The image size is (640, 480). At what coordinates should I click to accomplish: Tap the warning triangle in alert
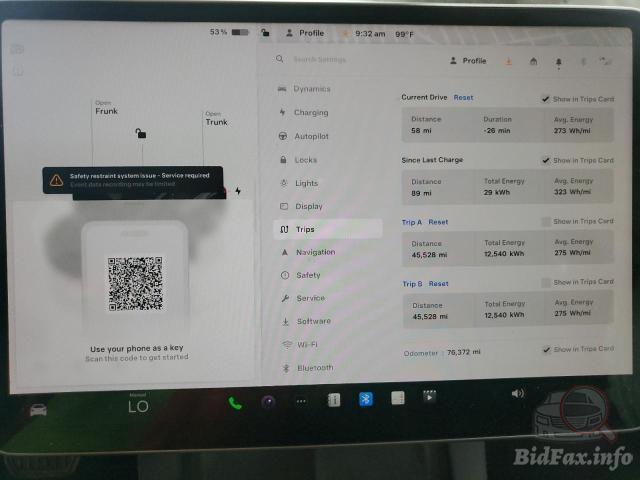click(56, 180)
